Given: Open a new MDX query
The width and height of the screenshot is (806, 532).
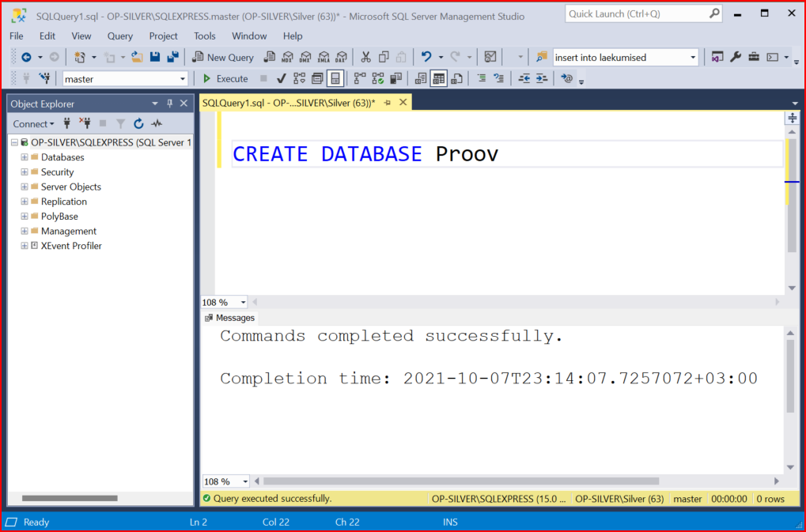Looking at the screenshot, I should [x=287, y=57].
